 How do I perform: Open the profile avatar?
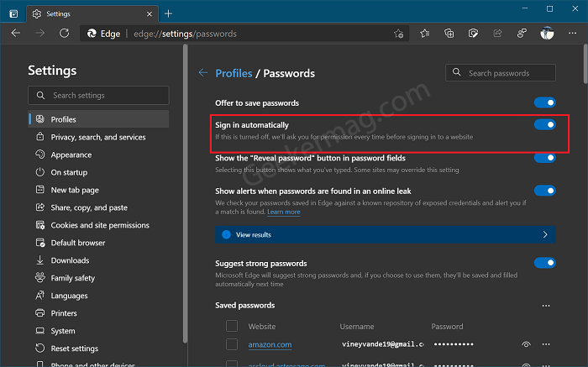point(547,34)
